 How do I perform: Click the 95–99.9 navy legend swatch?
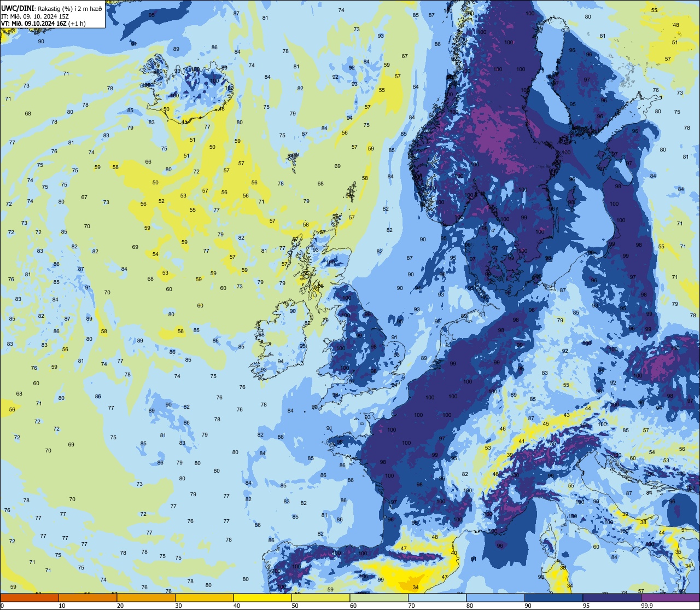pos(612,597)
